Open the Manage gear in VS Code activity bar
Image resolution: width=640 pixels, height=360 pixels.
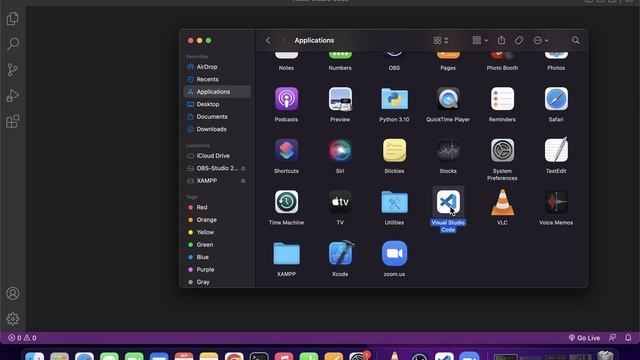(x=13, y=319)
